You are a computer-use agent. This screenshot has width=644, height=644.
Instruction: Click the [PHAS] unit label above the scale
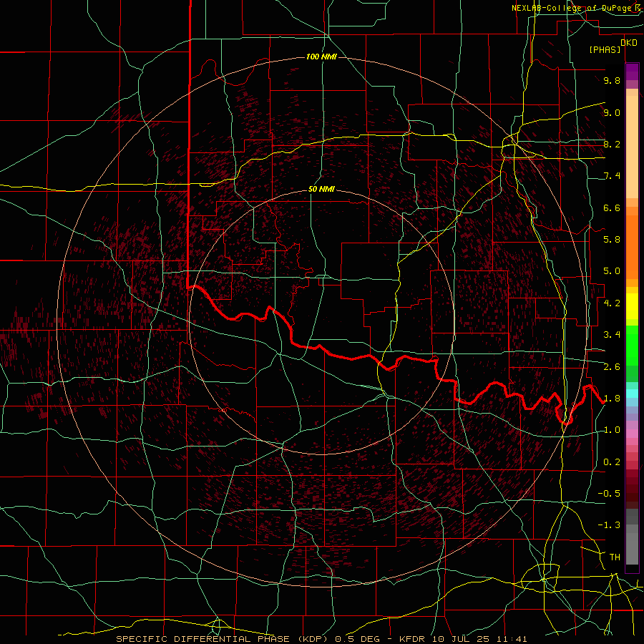(605, 49)
